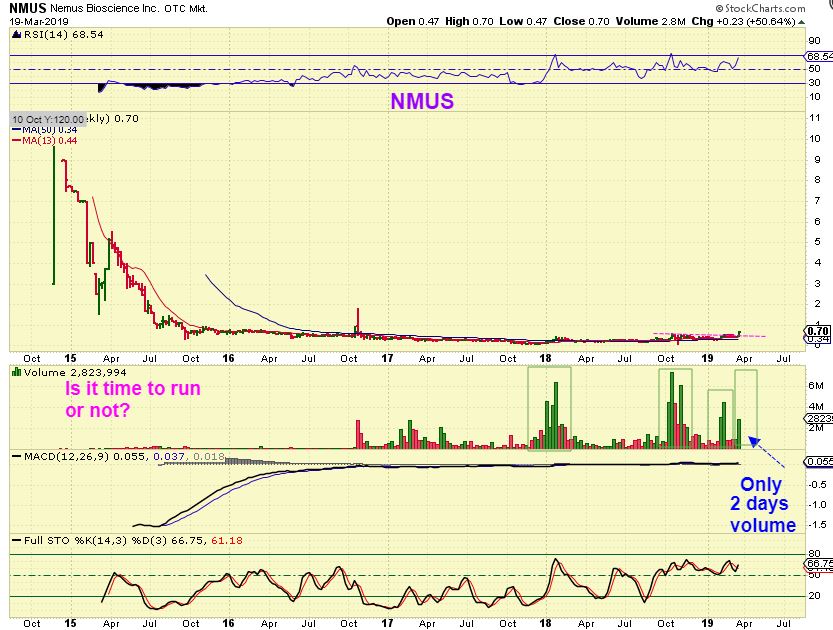Click the MACD(12,26,9) indicator label
Image resolution: width=833 pixels, height=630 pixels.
point(66,456)
